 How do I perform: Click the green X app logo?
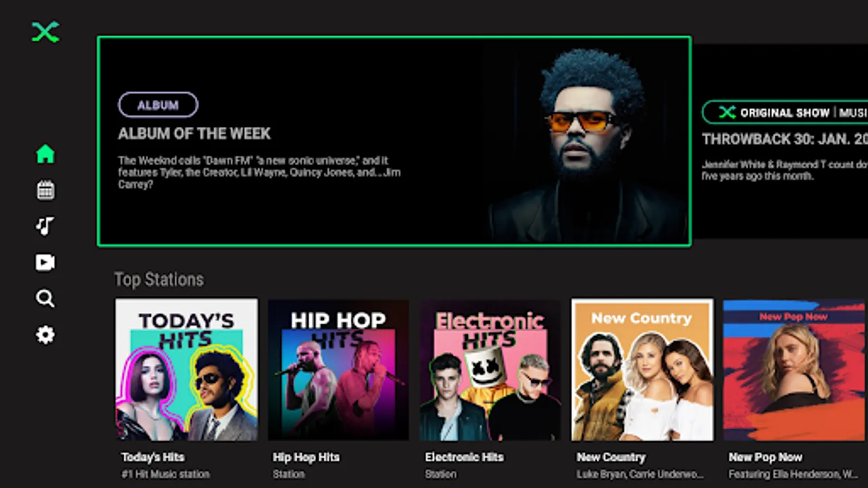[x=46, y=32]
